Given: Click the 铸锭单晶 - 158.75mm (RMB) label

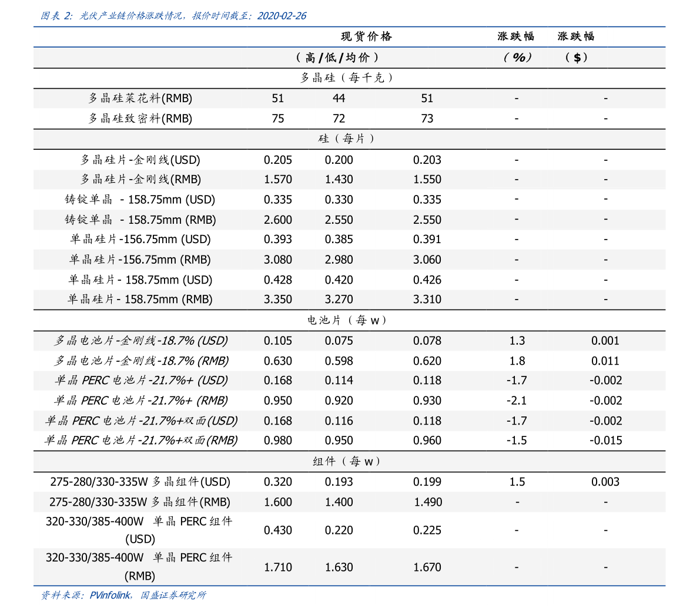Looking at the screenshot, I should click(x=140, y=220).
